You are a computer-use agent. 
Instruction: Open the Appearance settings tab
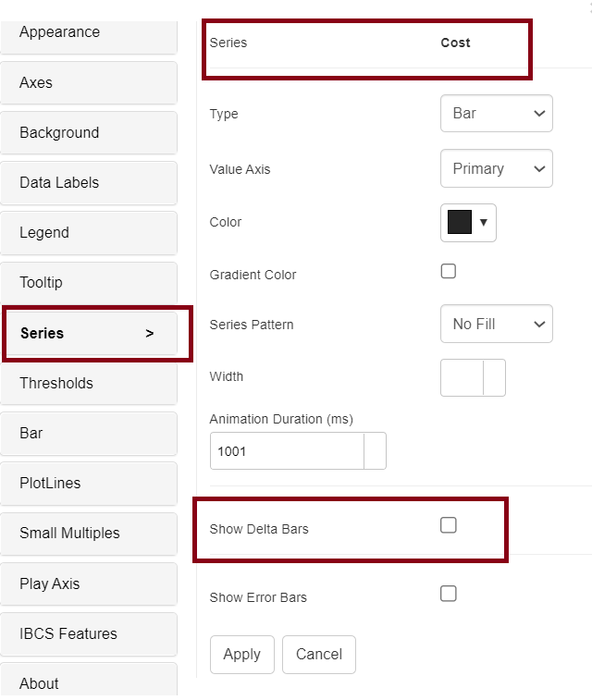(x=88, y=32)
